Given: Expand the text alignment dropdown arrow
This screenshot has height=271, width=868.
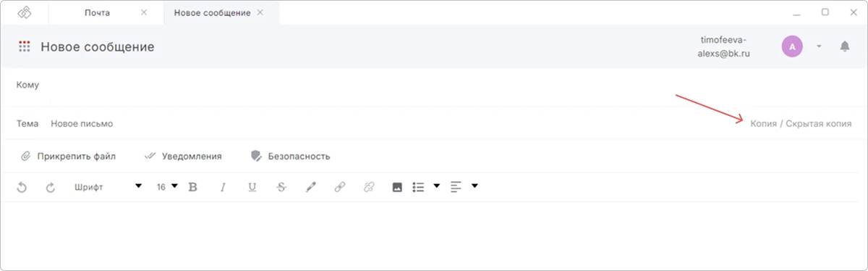Looking at the screenshot, I should tap(475, 186).
